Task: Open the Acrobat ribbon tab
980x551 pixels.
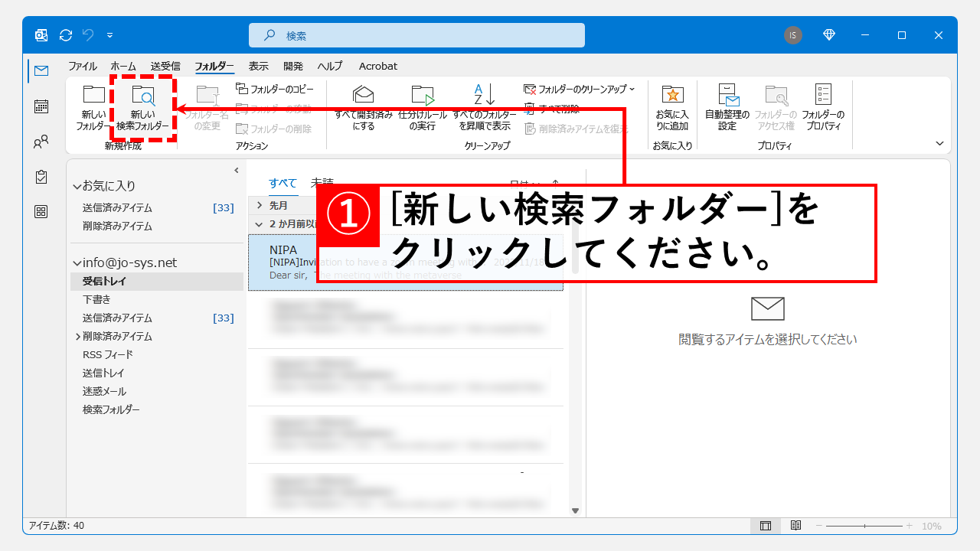Action: (378, 67)
